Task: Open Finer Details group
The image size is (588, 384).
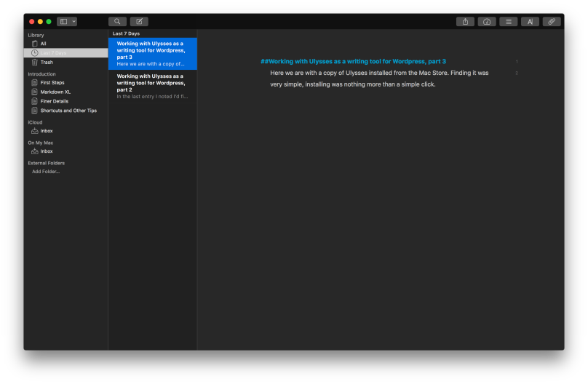Action: tap(65, 102)
